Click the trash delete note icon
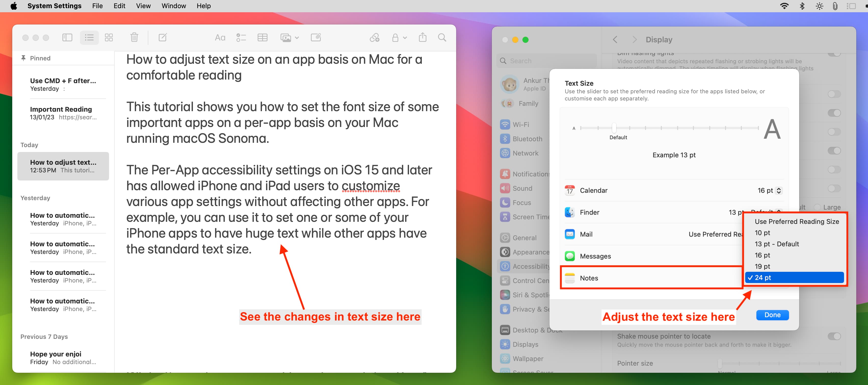This screenshot has height=385, width=868. [134, 37]
